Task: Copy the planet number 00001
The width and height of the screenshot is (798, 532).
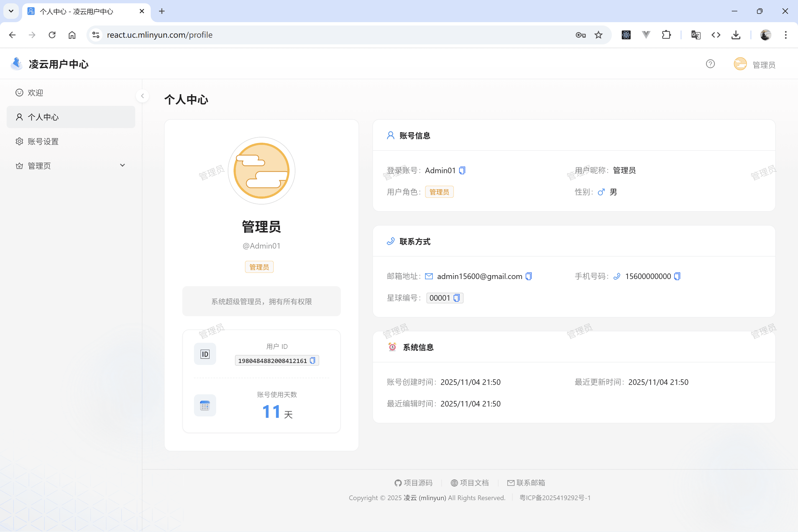Action: click(457, 298)
